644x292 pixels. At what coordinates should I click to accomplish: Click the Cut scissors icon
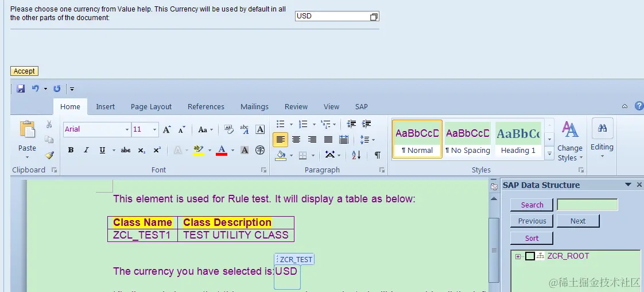pyautogui.click(x=49, y=124)
